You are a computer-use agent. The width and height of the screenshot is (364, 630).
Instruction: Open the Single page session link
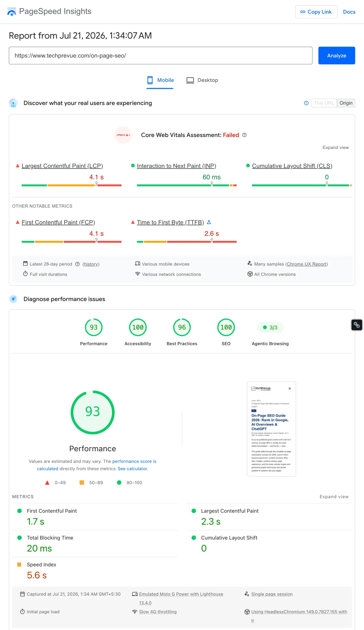click(x=272, y=594)
